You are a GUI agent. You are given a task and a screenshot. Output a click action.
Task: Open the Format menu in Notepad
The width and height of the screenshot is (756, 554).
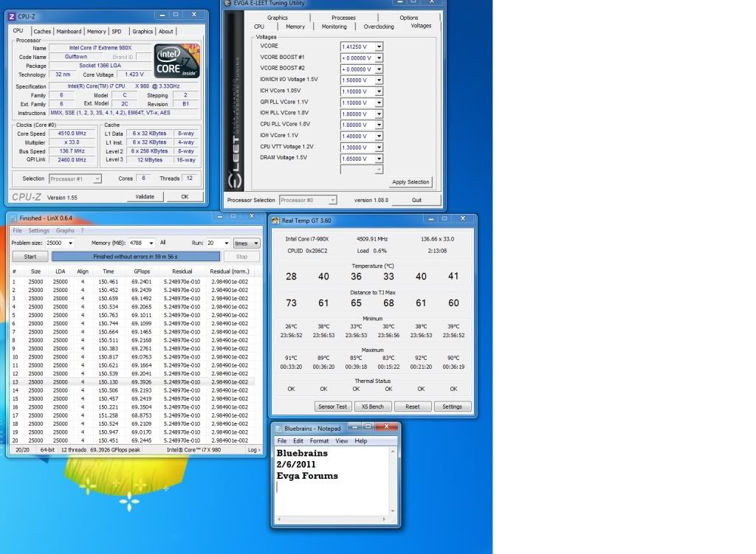click(319, 441)
